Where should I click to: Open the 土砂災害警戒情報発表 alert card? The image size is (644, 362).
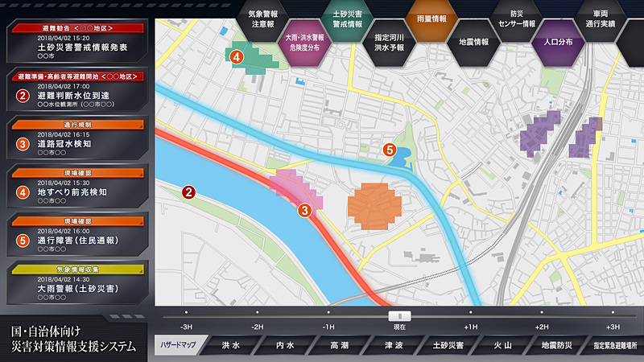(x=77, y=41)
